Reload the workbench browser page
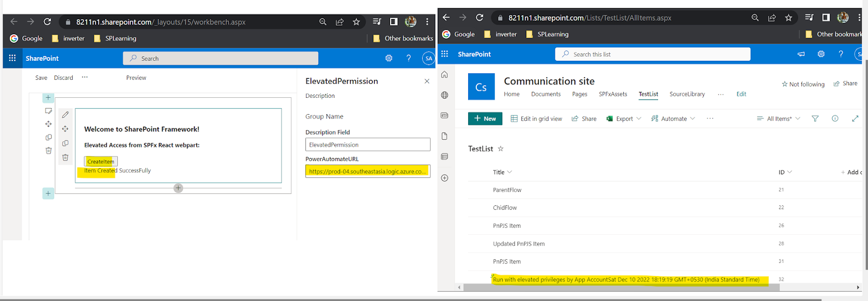 click(x=47, y=22)
